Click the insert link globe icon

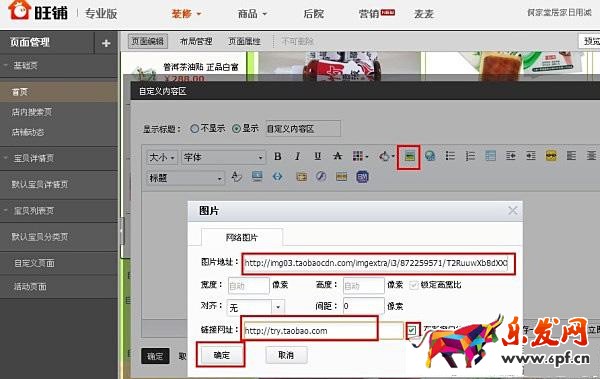pos(430,156)
